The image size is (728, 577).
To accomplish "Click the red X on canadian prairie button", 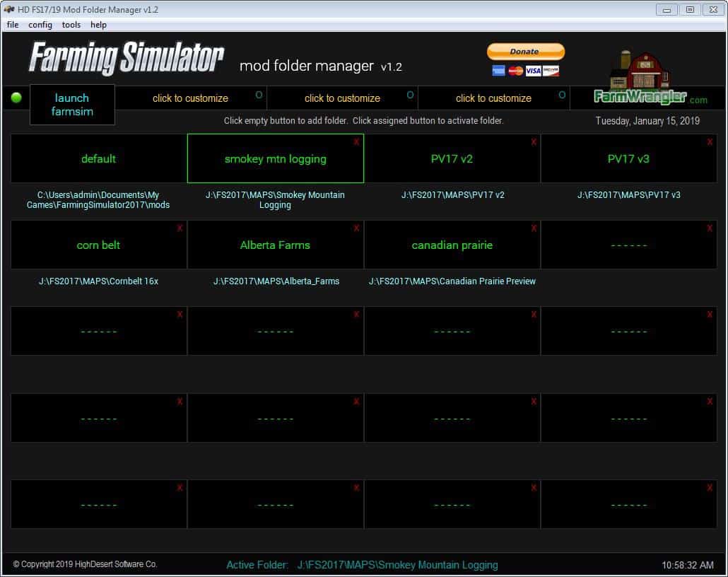I will click(534, 228).
